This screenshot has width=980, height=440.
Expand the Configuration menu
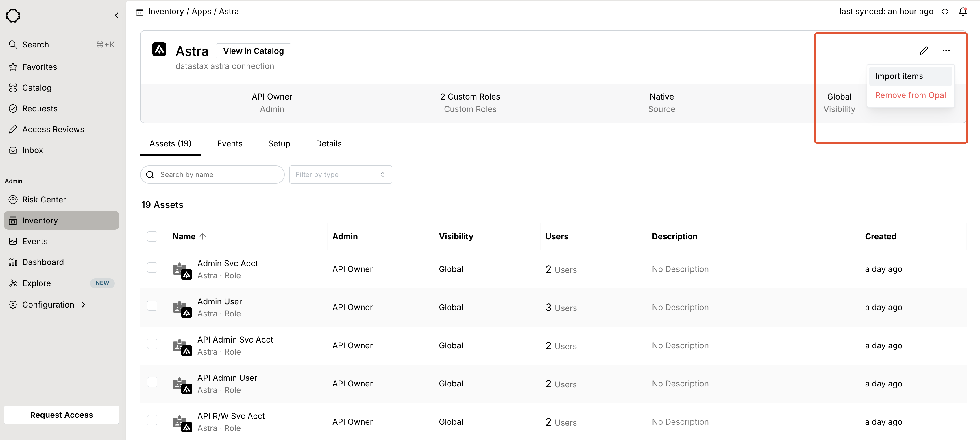pyautogui.click(x=48, y=304)
